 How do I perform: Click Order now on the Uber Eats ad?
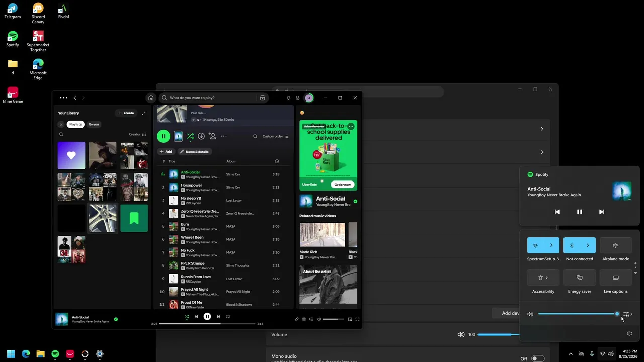coord(343,185)
